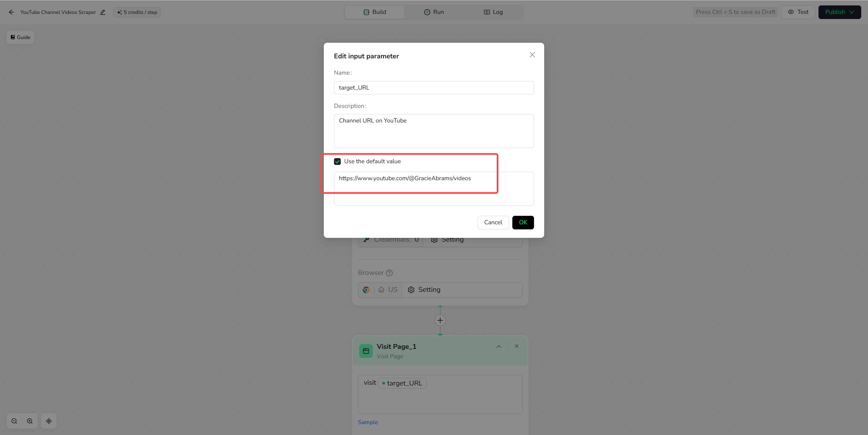Viewport: 868px width, 435px height.
Task: Click the Name field with target_URL
Action: (434, 88)
